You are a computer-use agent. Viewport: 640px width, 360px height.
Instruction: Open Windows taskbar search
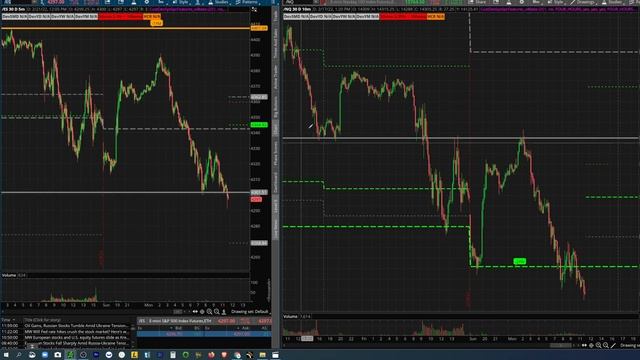point(19,355)
